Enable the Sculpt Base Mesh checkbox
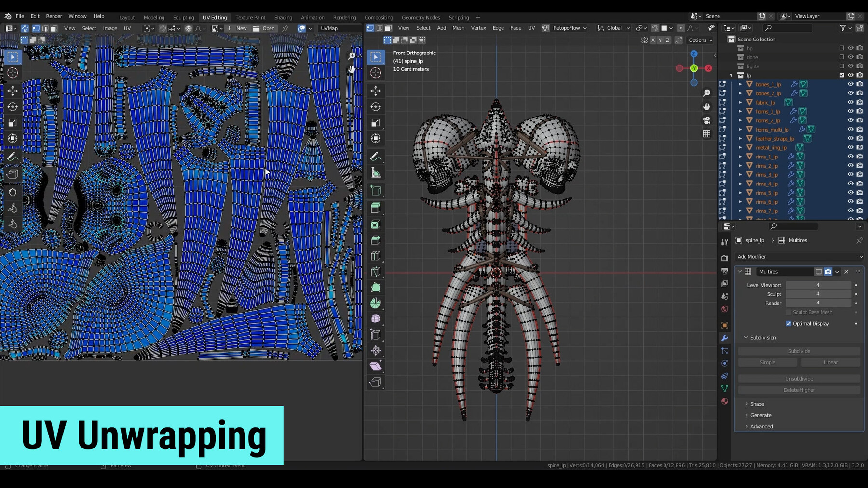This screenshot has height=488, width=868. pyautogui.click(x=789, y=312)
